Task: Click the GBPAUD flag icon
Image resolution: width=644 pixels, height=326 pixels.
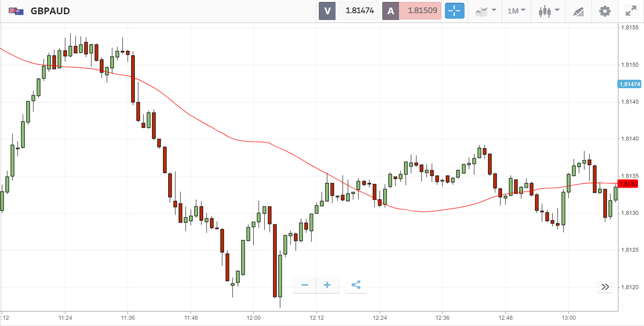Action: (x=16, y=11)
